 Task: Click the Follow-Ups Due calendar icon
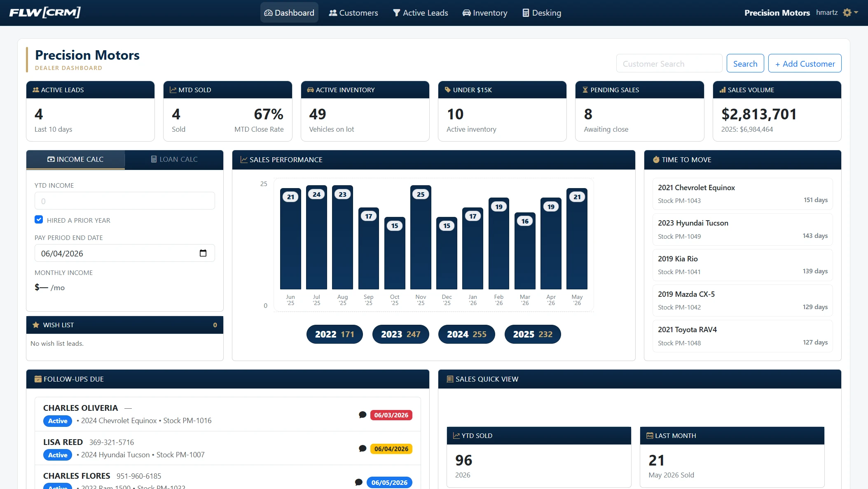pos(38,379)
